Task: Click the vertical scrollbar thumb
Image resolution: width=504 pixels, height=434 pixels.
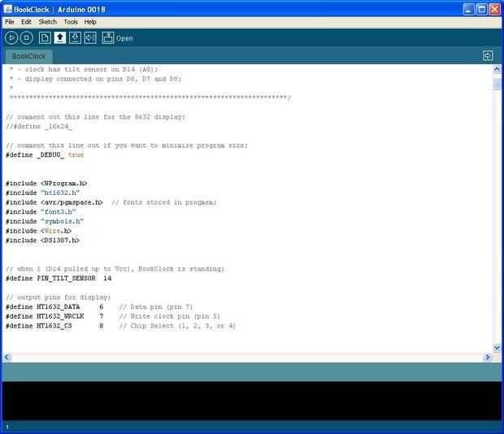Action: [x=497, y=84]
